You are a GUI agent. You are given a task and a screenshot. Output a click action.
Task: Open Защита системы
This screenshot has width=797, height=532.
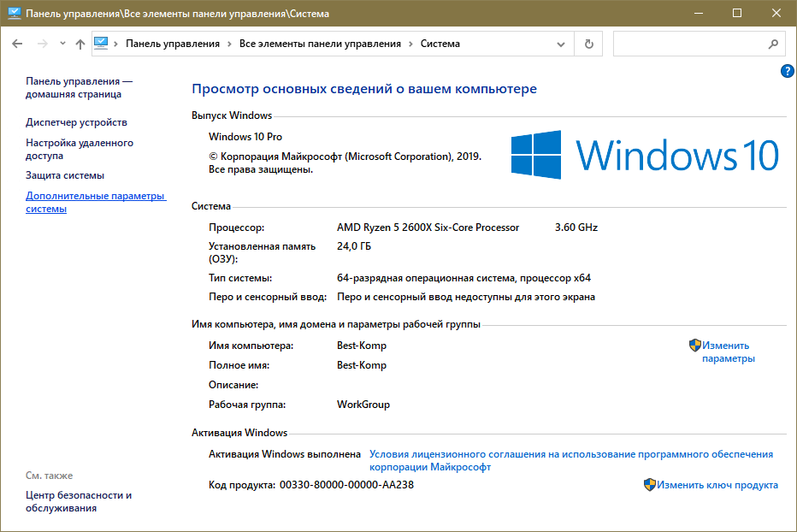click(65, 175)
